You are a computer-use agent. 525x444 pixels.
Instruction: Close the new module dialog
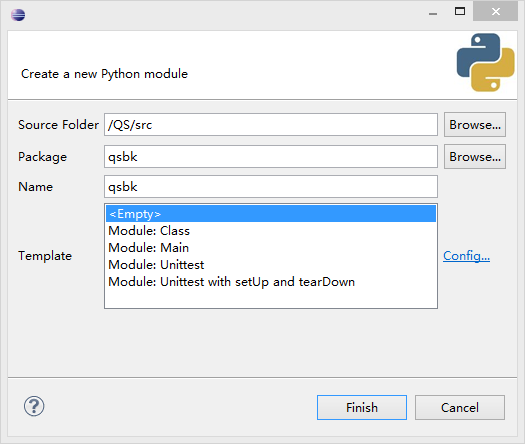(496, 12)
